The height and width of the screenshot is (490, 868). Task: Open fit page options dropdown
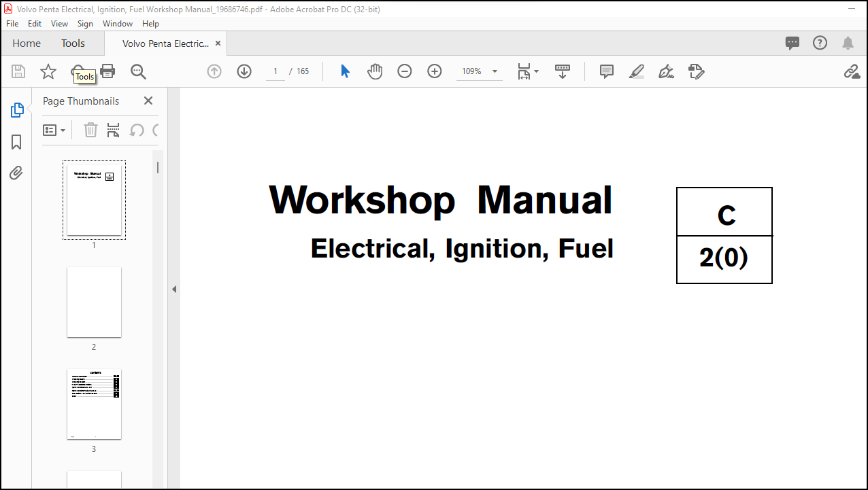click(528, 71)
